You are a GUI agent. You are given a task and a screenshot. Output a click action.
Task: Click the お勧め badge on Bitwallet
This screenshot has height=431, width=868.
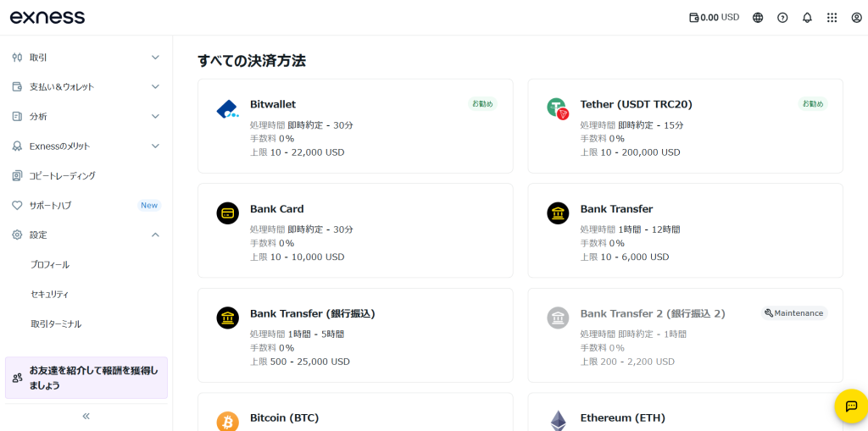coord(482,103)
